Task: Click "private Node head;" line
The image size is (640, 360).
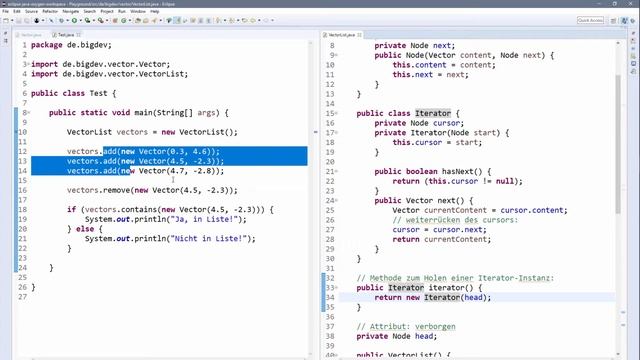Action: click(x=397, y=336)
